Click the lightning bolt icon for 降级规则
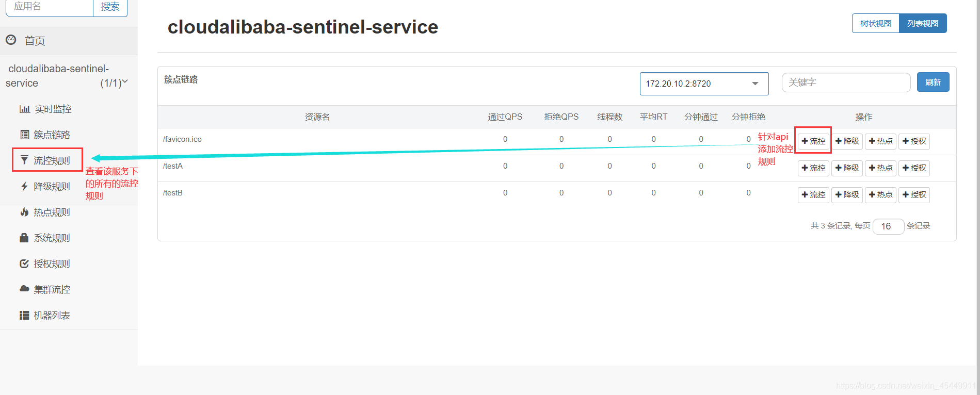Screen dimensions: 980x395 24,186
